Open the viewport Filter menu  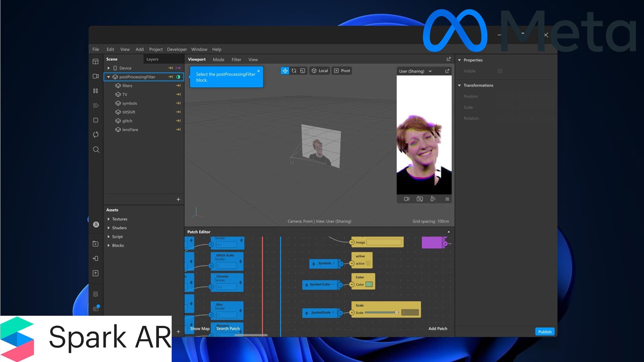(236, 59)
